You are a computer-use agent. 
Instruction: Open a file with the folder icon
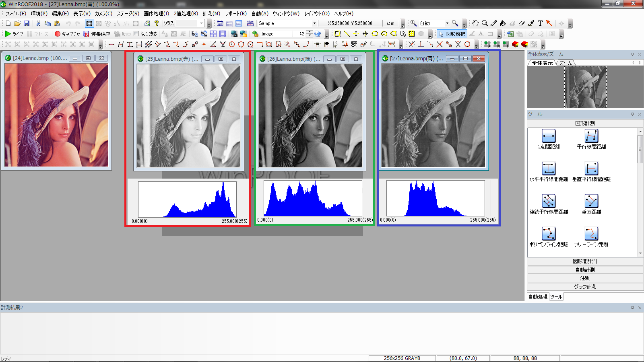17,23
